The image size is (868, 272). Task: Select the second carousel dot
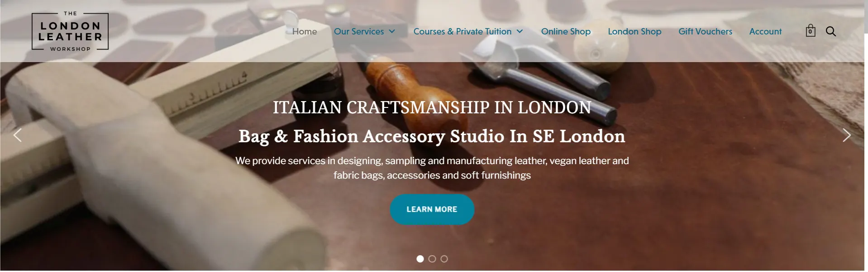(432, 259)
